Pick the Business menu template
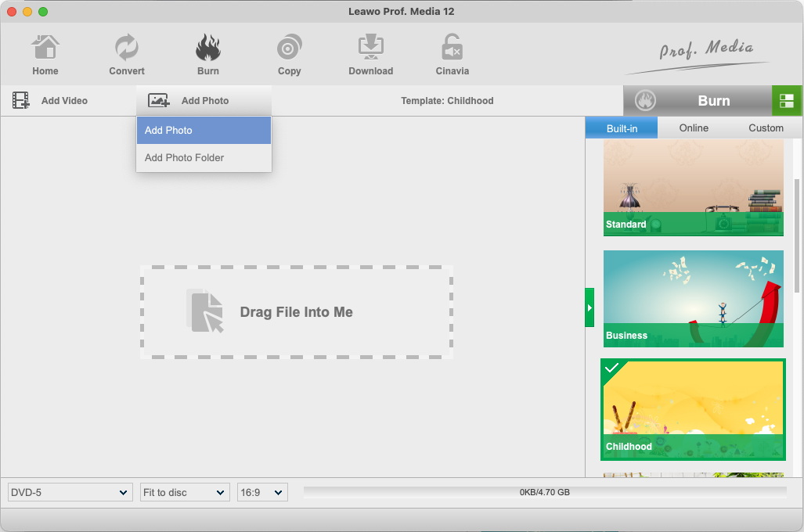 (693, 299)
